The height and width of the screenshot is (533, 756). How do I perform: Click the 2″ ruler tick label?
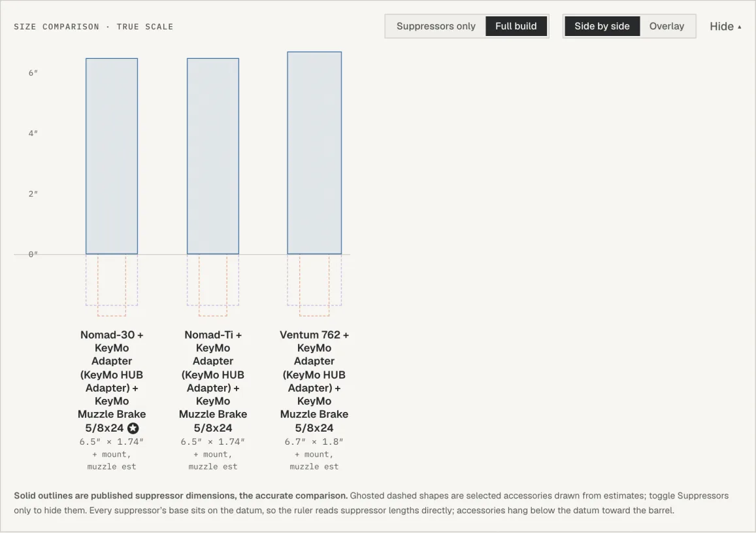coord(33,194)
